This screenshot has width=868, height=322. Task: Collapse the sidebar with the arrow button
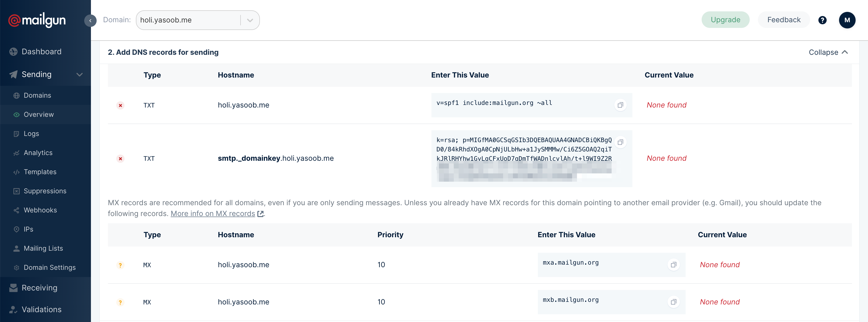coord(90,21)
